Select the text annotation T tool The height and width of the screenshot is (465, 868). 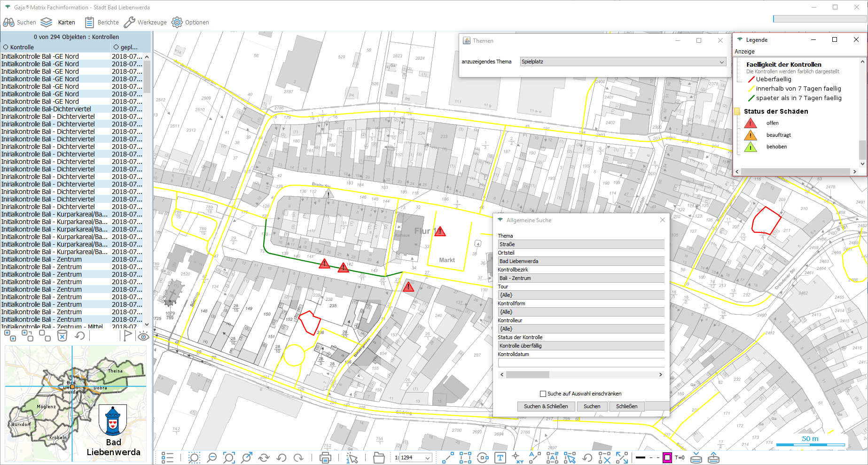(500, 457)
